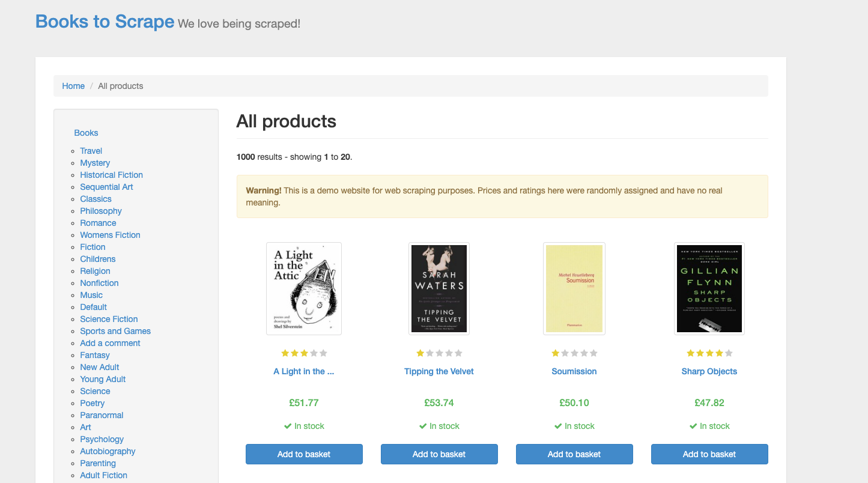This screenshot has height=483, width=868.
Task: Open A Light in the Attic cover
Action: 304,288
